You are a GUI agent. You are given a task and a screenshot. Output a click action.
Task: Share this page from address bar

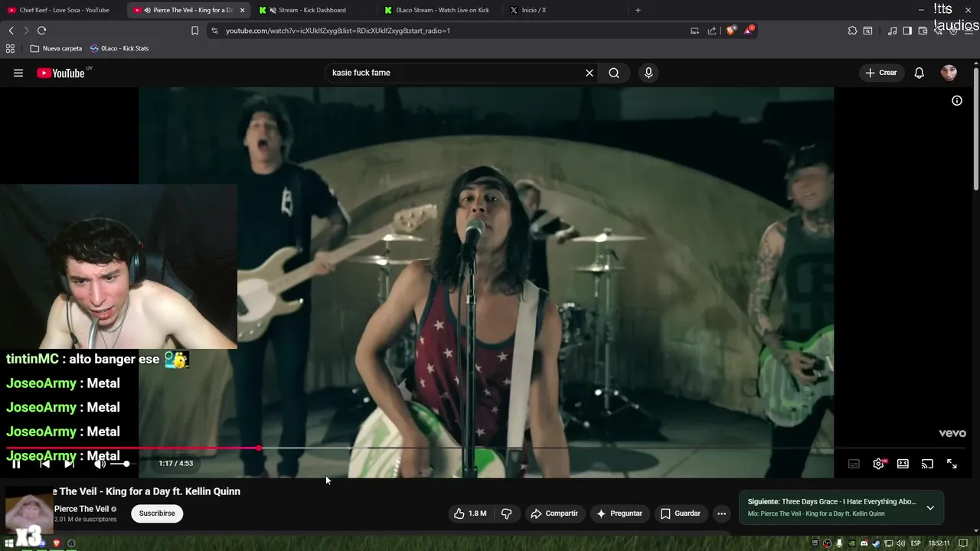(x=712, y=31)
